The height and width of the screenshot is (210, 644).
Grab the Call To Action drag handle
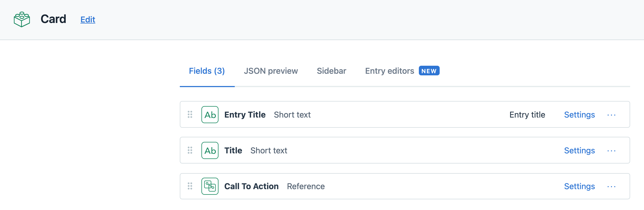point(190,186)
